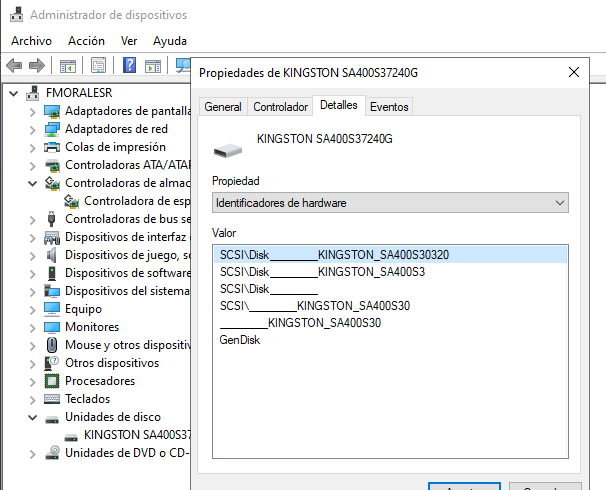Click the Unidades de DVD o CD disc icon

[52, 453]
